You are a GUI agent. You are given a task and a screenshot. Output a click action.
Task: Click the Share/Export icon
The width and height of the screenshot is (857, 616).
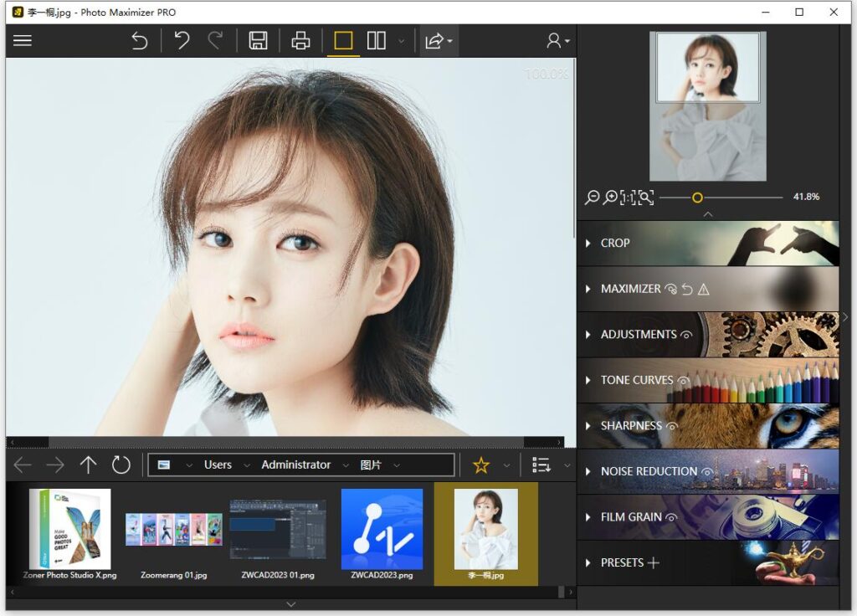click(435, 40)
